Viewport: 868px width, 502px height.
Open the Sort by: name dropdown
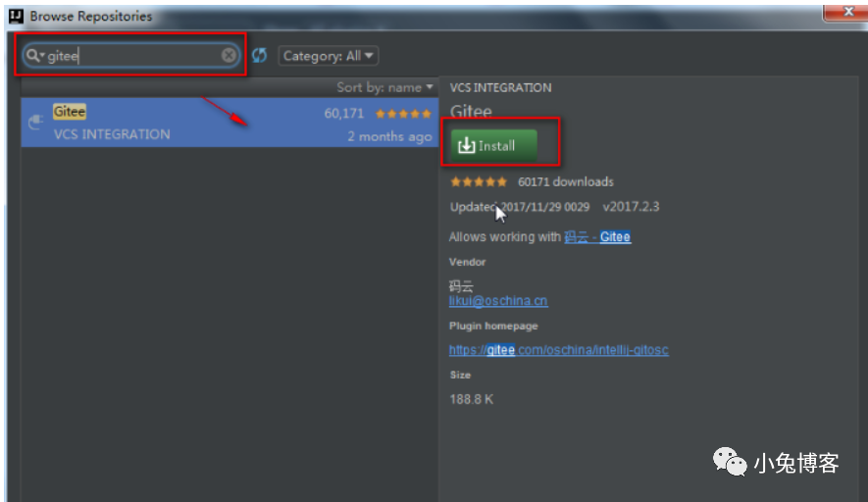coord(384,87)
